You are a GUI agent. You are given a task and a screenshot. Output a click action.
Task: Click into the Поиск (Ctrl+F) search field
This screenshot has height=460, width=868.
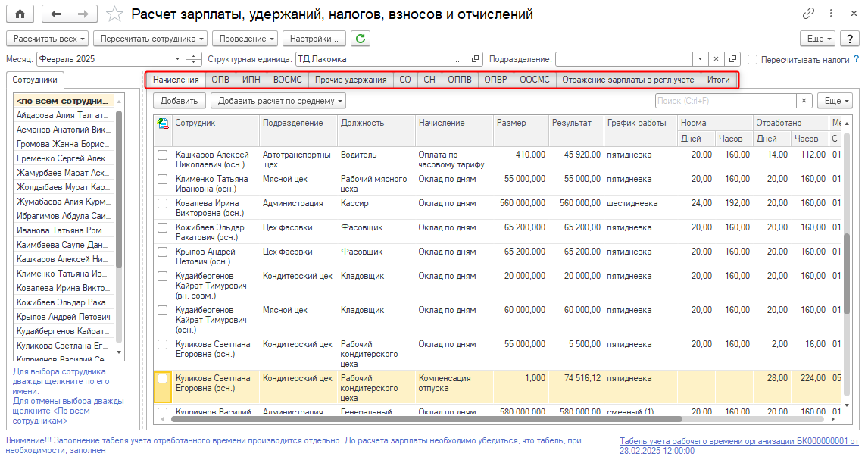pos(726,100)
